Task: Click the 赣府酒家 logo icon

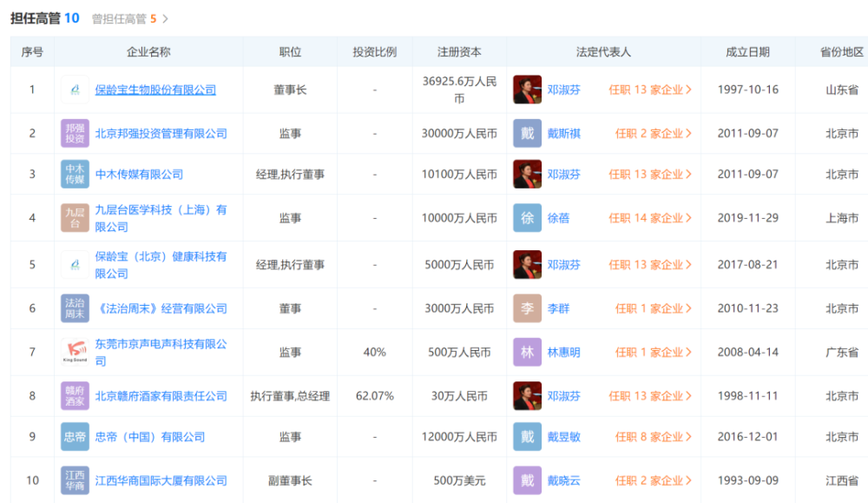Action: [x=75, y=396]
